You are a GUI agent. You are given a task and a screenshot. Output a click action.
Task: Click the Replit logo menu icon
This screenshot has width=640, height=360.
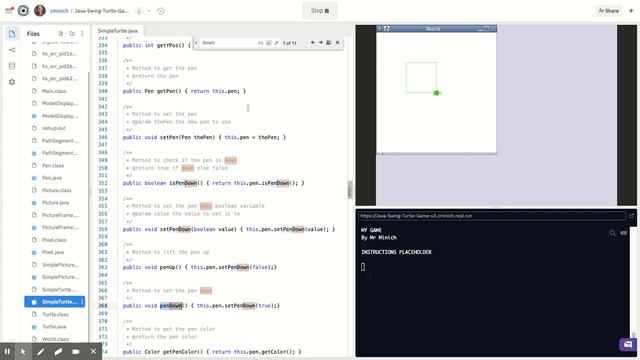tap(9, 11)
